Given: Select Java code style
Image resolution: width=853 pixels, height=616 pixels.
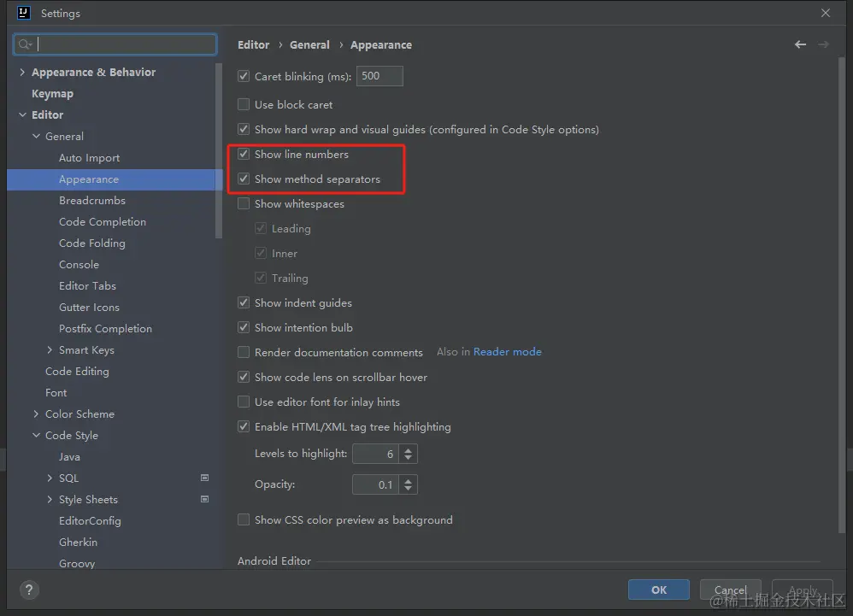Looking at the screenshot, I should click(x=69, y=457).
